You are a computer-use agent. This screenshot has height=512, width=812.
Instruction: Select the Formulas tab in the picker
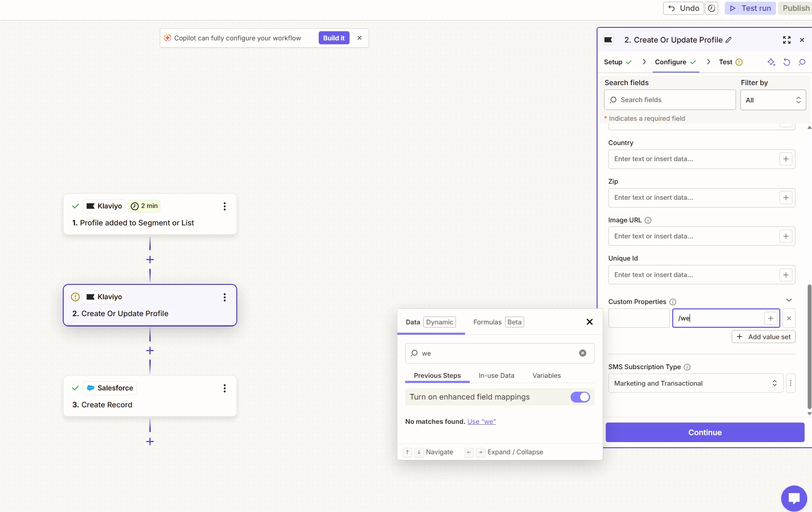(x=498, y=322)
